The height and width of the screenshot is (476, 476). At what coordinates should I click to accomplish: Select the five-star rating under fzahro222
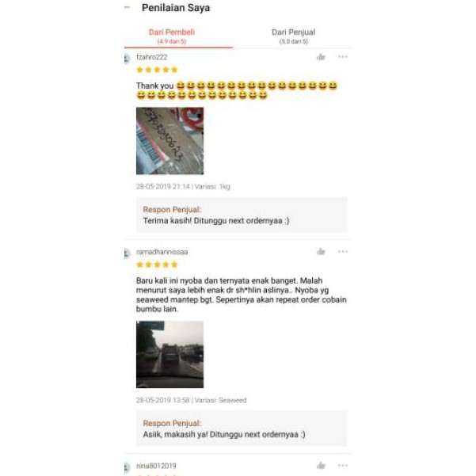tap(157, 70)
